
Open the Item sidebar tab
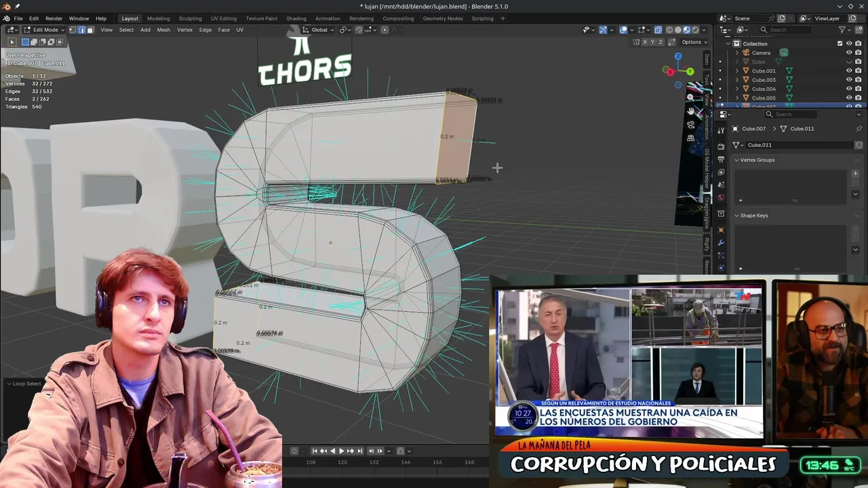point(707,60)
